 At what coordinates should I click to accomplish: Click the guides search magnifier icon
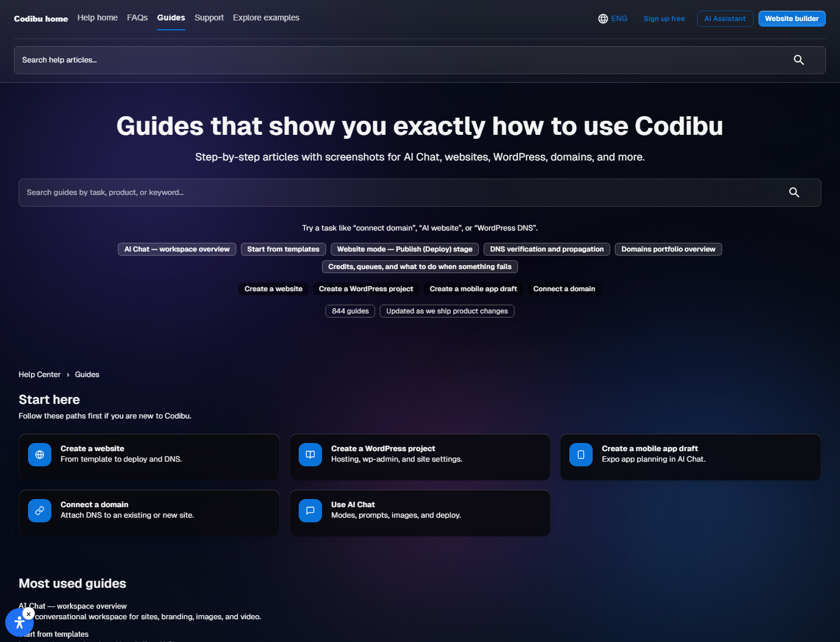coord(794,193)
